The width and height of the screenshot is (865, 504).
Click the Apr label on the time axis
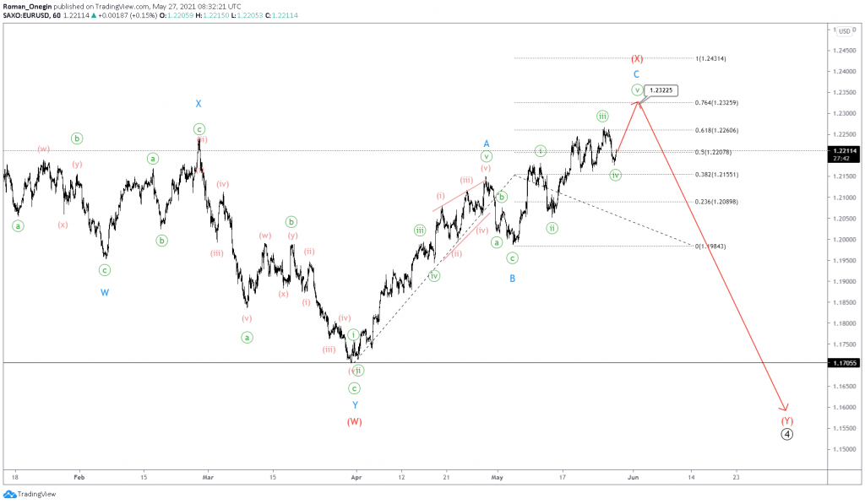click(x=356, y=477)
